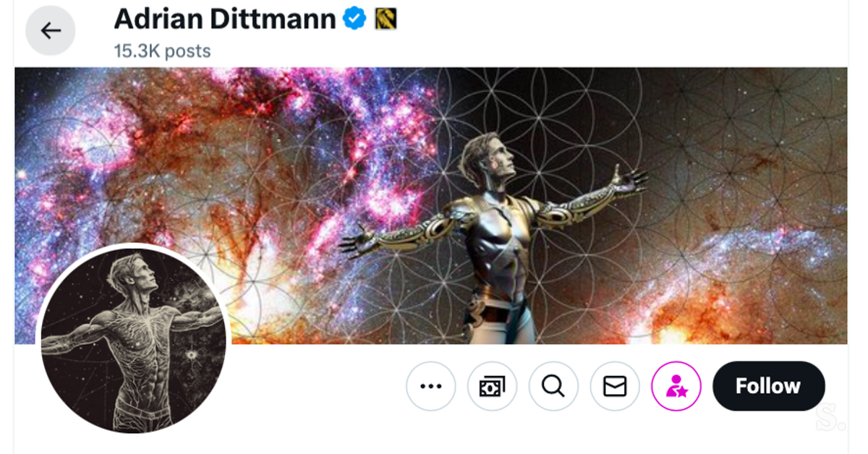Image resolution: width=868 pixels, height=454 pixels.
Task: Enable notifications via the pink circle icon
Action: 676,386
